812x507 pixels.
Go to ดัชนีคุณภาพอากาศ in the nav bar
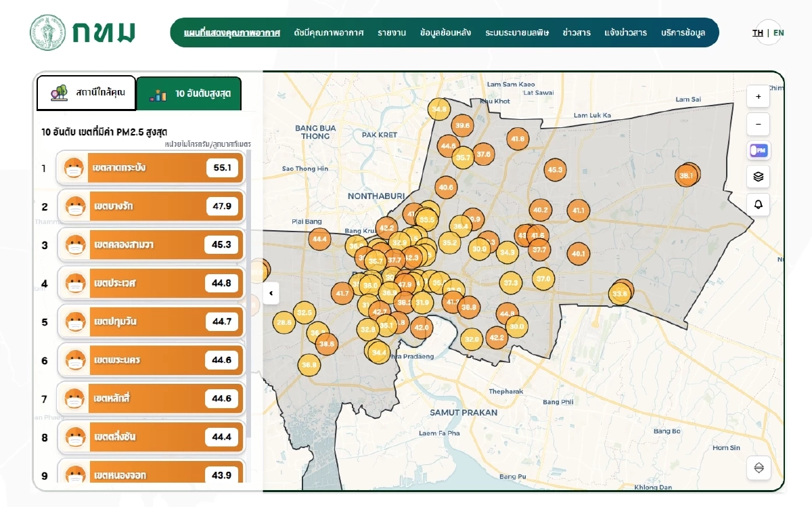(x=329, y=32)
